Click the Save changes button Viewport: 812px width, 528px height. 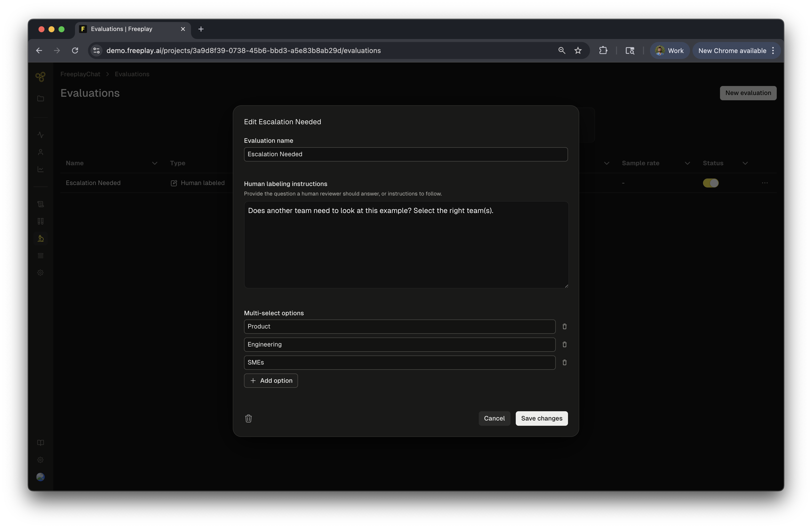click(x=541, y=418)
